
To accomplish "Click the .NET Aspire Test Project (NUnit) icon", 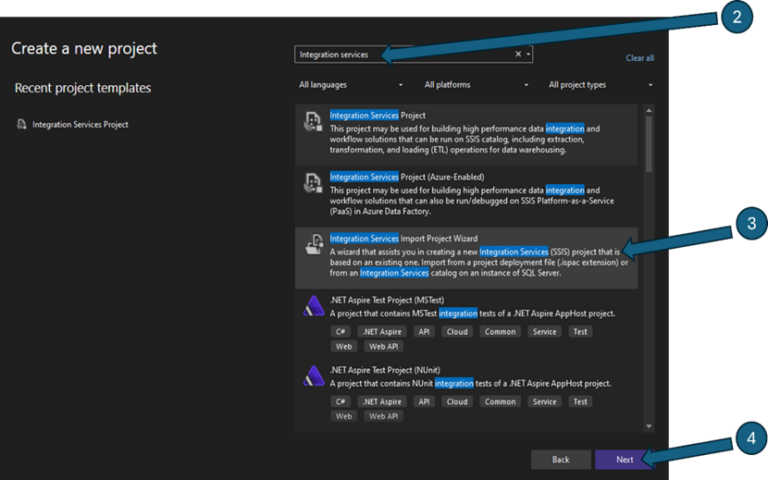I will point(312,375).
